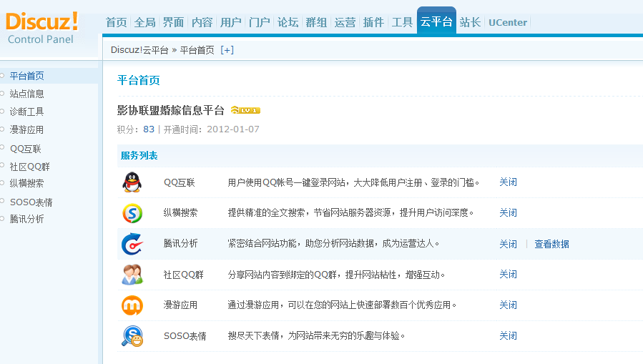Open the 群组 top menu
This screenshot has height=364, width=643.
coord(316,22)
